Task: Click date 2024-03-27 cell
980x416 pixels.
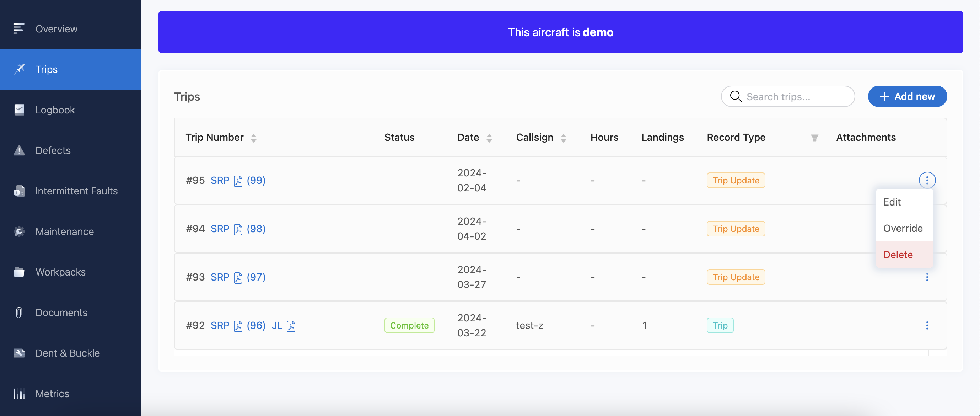Action: coord(472,277)
